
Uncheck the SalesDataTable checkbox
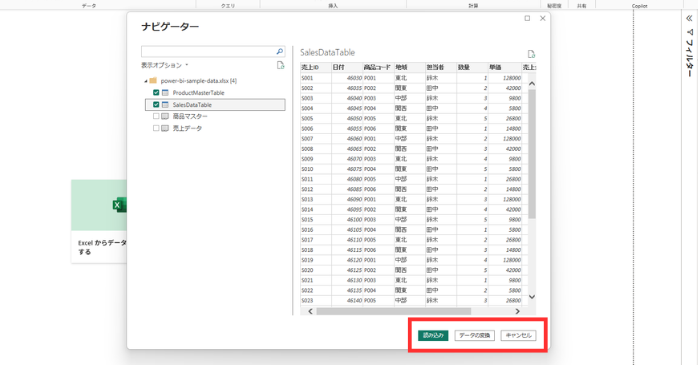[156, 105]
